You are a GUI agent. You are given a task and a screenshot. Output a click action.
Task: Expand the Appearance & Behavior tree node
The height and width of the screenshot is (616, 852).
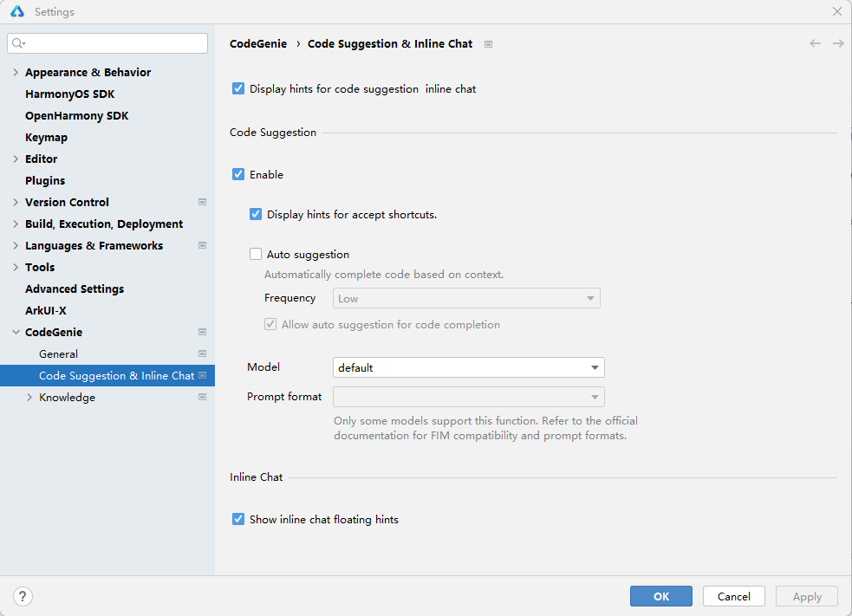click(16, 73)
